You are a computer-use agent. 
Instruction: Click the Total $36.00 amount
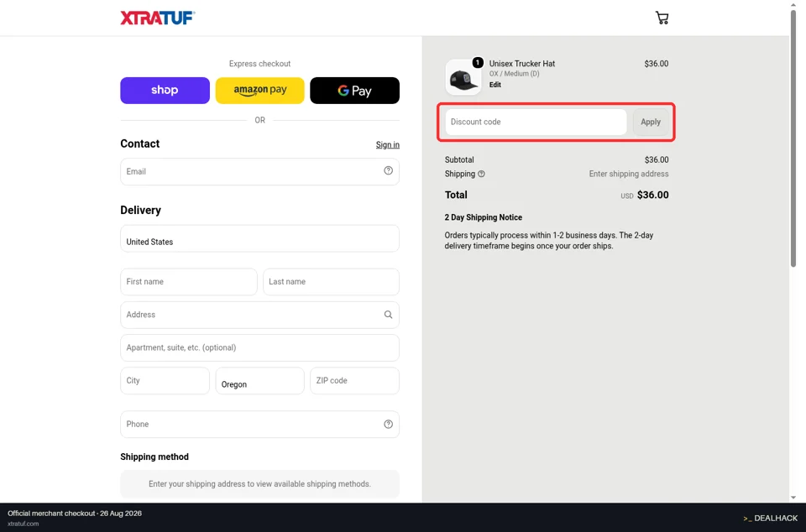point(653,196)
